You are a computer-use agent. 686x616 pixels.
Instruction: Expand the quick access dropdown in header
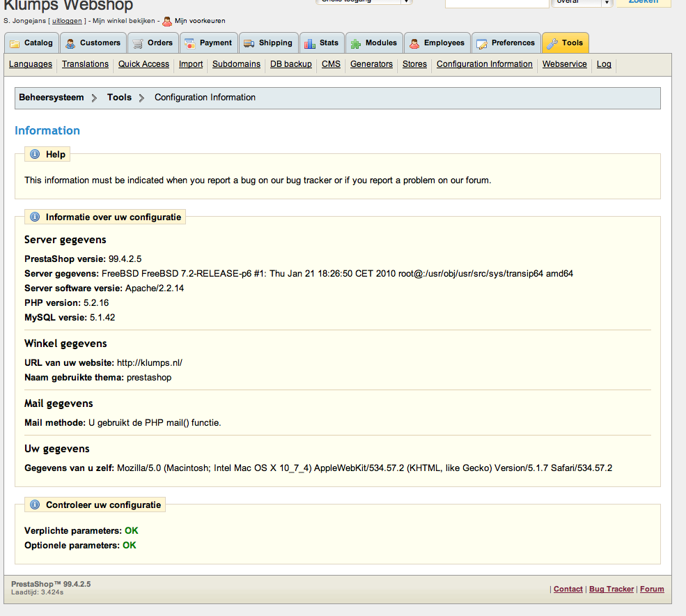click(364, 2)
